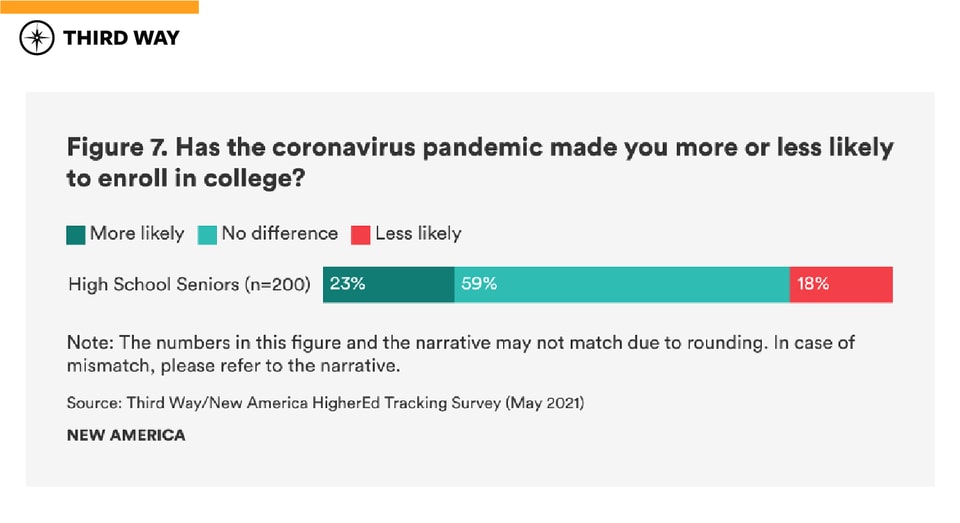
Task: Select the No difference legend label
Action: click(280, 234)
